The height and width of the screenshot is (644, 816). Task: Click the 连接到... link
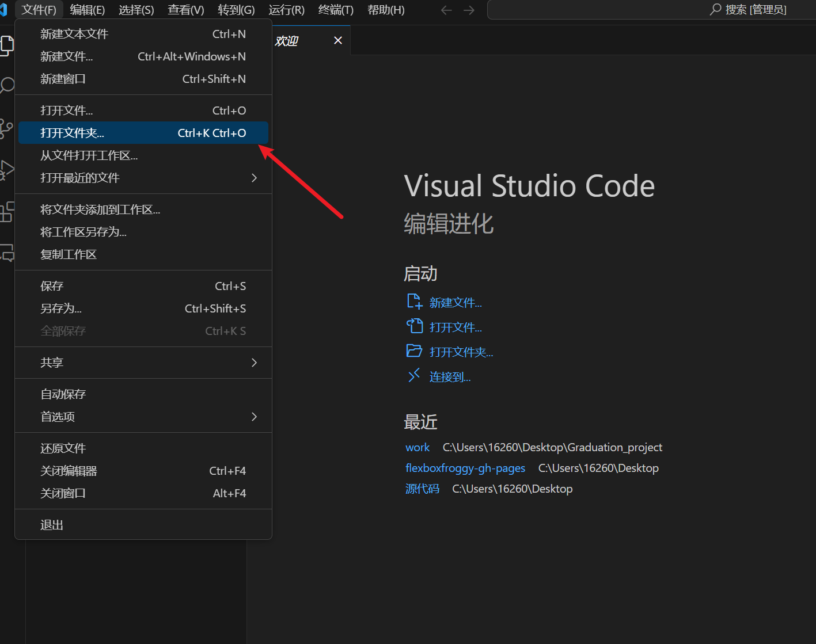point(450,377)
